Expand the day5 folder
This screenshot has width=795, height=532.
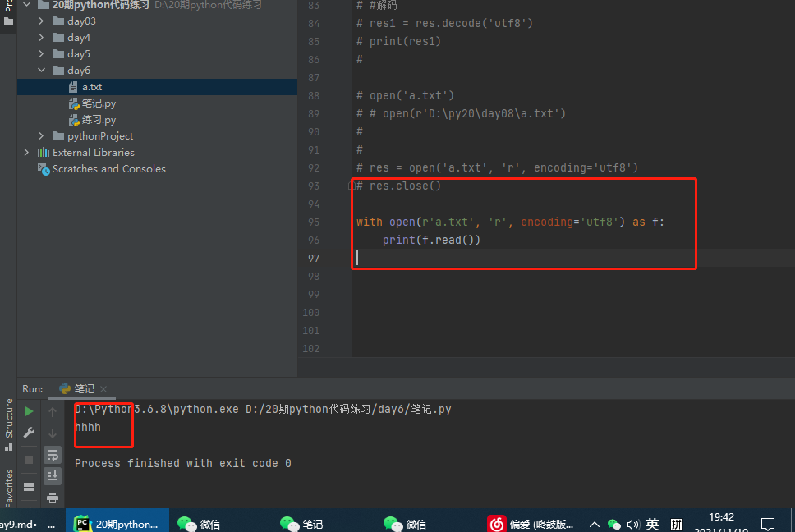coord(42,53)
